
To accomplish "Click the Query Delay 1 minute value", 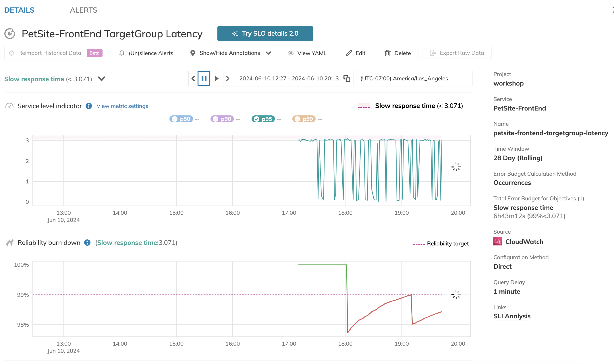I will [507, 291].
